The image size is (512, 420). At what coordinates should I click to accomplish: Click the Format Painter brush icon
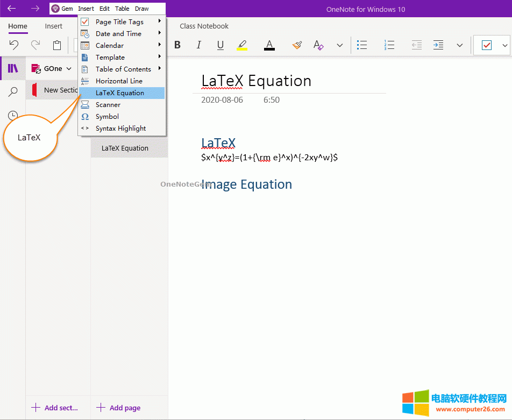[x=297, y=45]
